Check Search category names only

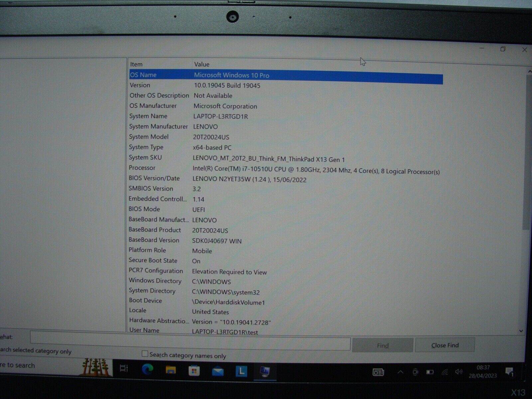click(145, 353)
